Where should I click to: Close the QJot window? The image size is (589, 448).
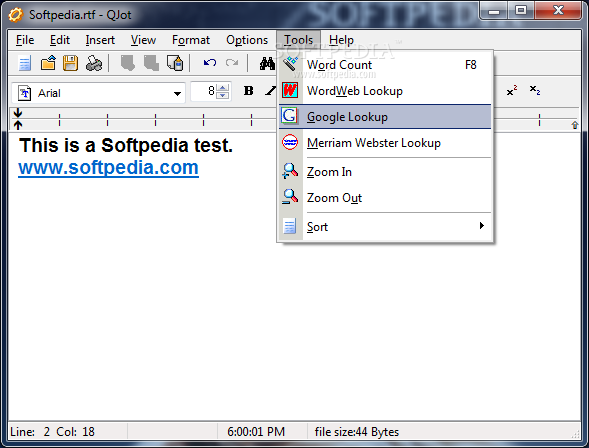558,11
